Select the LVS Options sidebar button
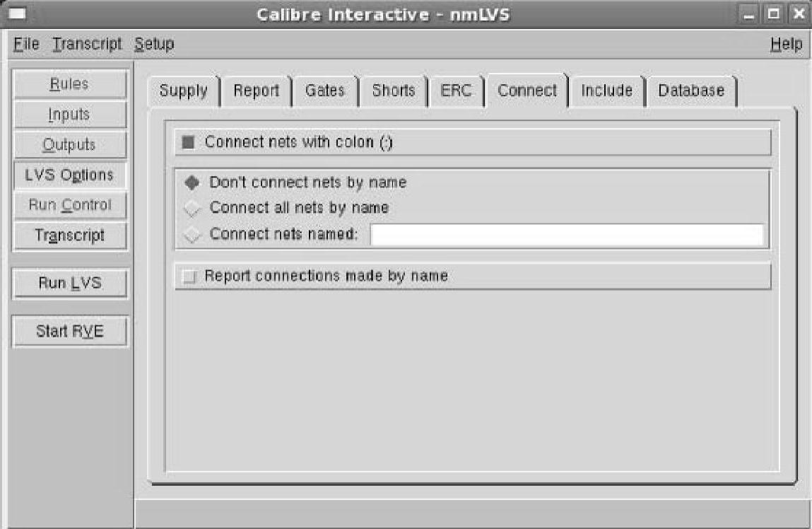812x529 pixels. click(70, 175)
